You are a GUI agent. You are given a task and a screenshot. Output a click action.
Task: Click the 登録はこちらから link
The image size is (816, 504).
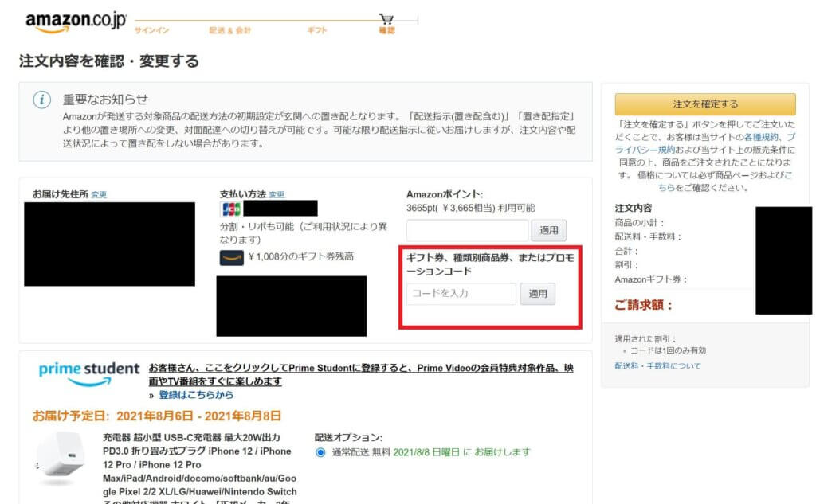[x=196, y=395]
